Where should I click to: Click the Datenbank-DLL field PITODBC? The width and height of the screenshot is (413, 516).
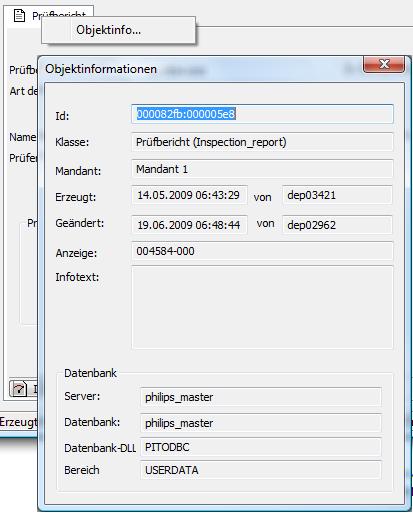261,447
